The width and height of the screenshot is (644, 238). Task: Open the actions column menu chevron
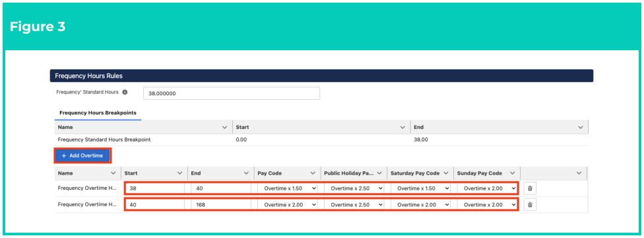click(579, 173)
